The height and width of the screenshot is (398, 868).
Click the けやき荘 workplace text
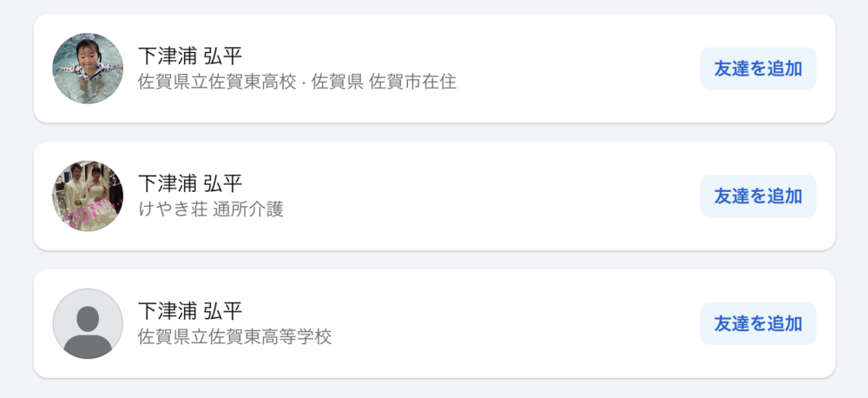pos(173,209)
